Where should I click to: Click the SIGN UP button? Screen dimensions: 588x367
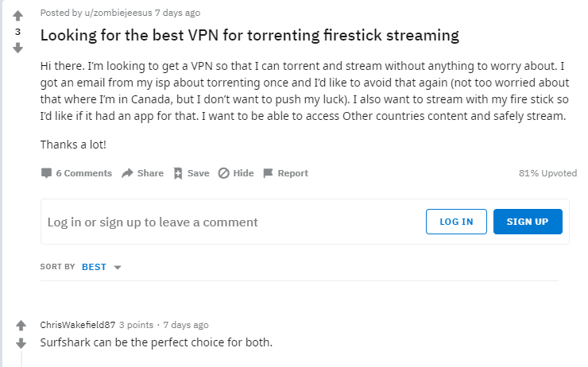[528, 222]
